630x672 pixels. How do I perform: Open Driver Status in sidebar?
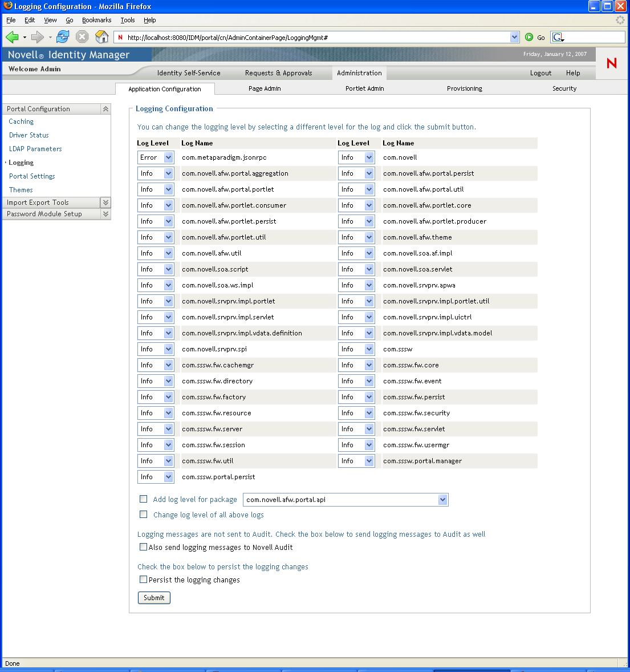tap(29, 135)
